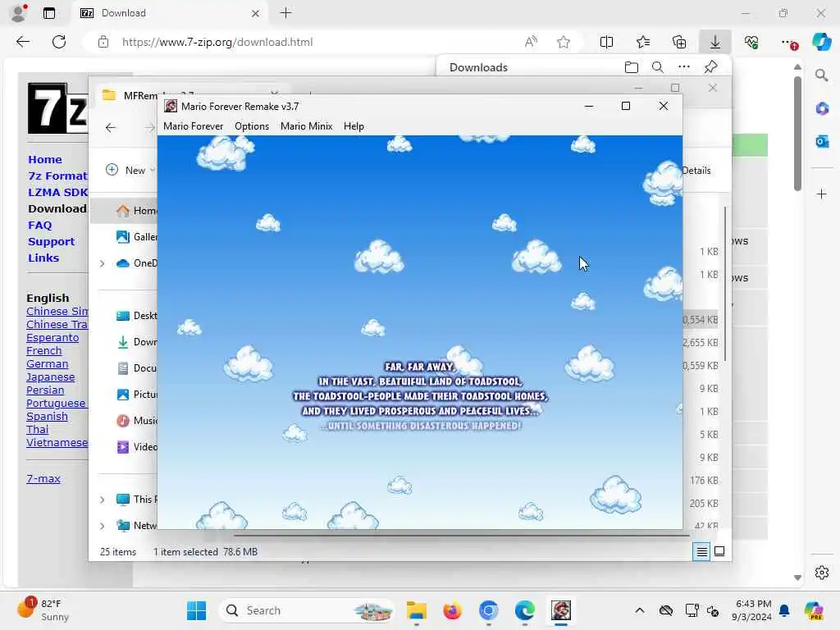Open Browser essentials heart icon
The image size is (840, 630).
pyautogui.click(x=751, y=42)
